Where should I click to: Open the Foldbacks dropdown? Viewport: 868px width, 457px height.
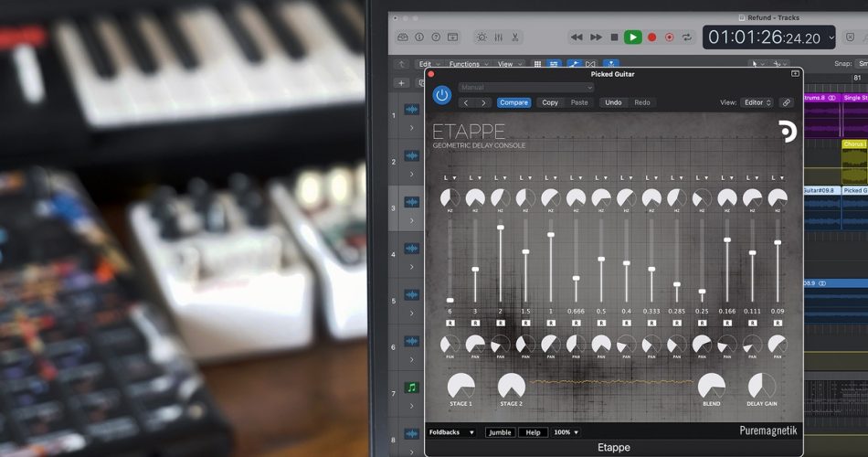[x=451, y=432]
